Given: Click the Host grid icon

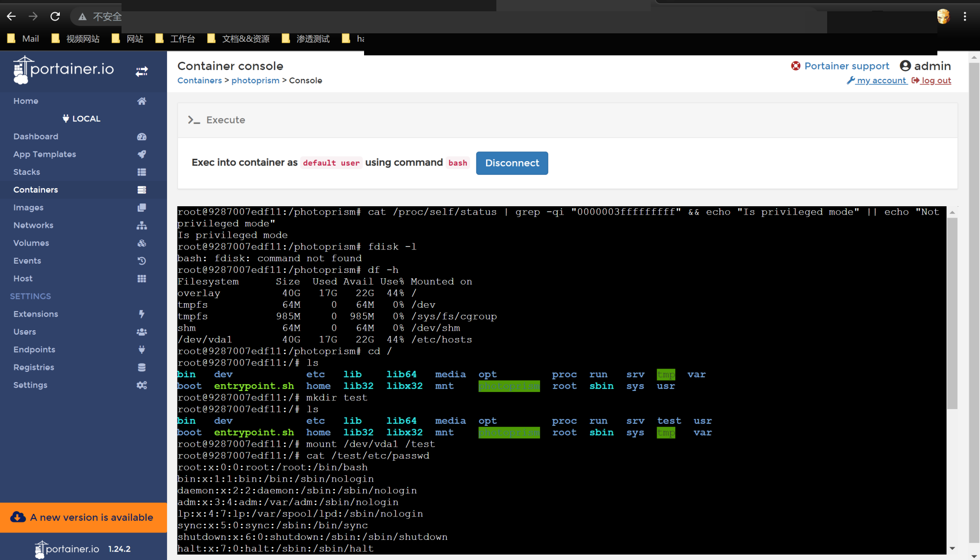Looking at the screenshot, I should point(142,278).
